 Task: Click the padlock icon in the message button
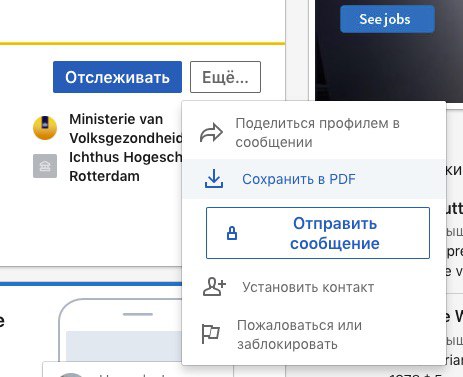tap(232, 233)
